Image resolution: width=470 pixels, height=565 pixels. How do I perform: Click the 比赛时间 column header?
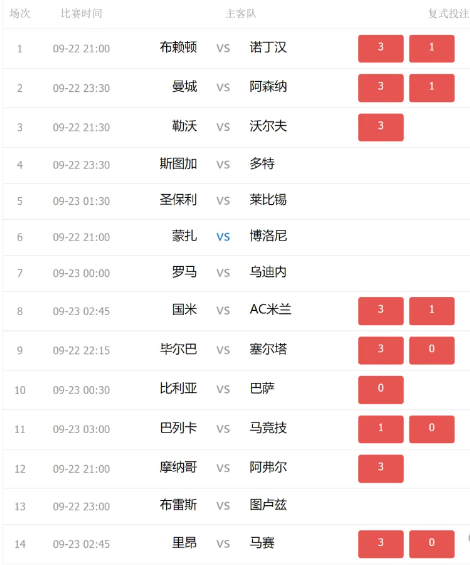click(x=81, y=14)
